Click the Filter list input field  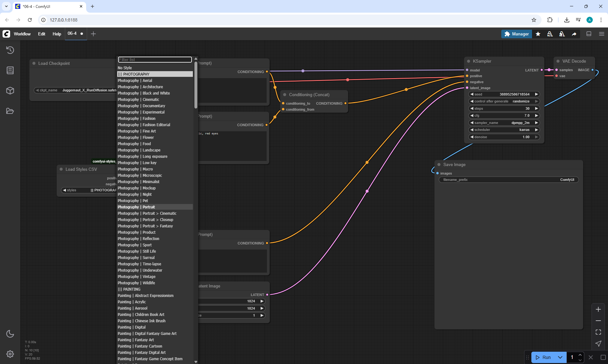click(x=155, y=59)
